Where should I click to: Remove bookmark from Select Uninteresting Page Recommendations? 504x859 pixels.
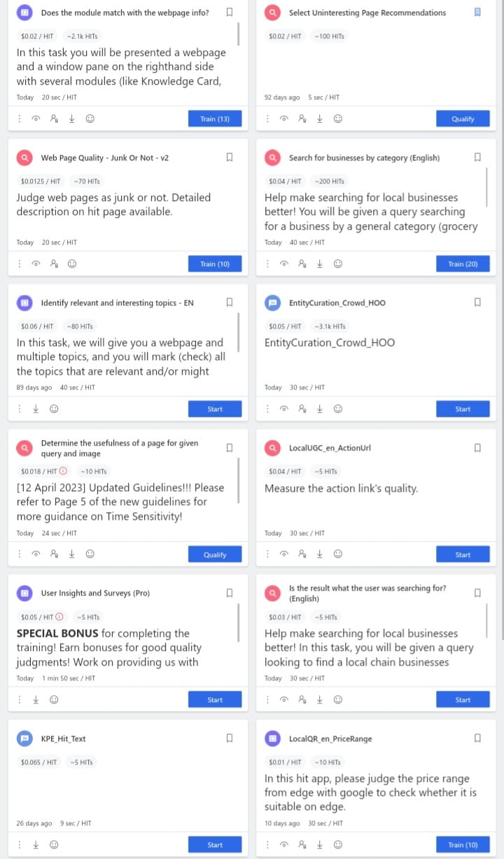[x=477, y=13]
